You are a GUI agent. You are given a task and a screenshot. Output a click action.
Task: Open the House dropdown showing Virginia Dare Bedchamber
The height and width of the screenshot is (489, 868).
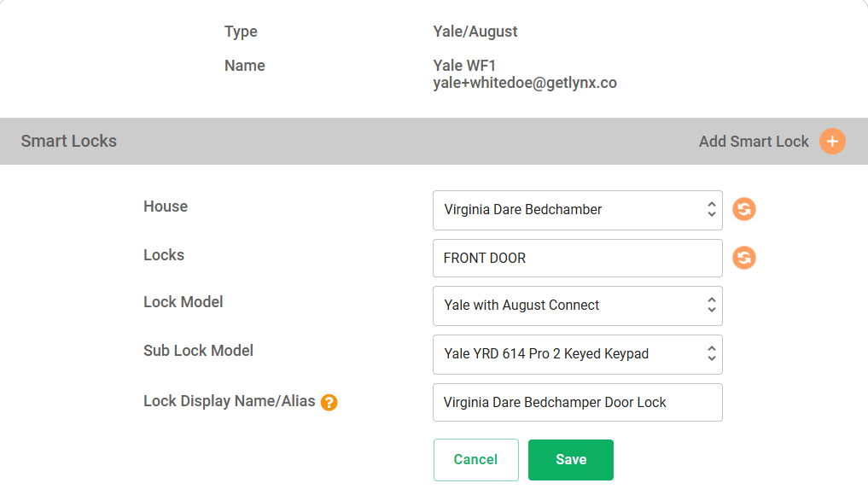[577, 210]
